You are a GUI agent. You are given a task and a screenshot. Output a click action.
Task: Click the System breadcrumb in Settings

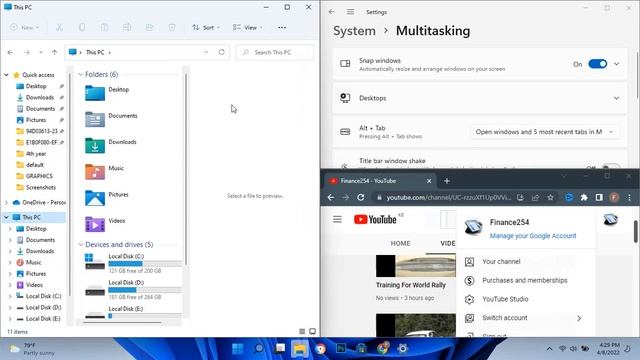pyautogui.click(x=354, y=31)
